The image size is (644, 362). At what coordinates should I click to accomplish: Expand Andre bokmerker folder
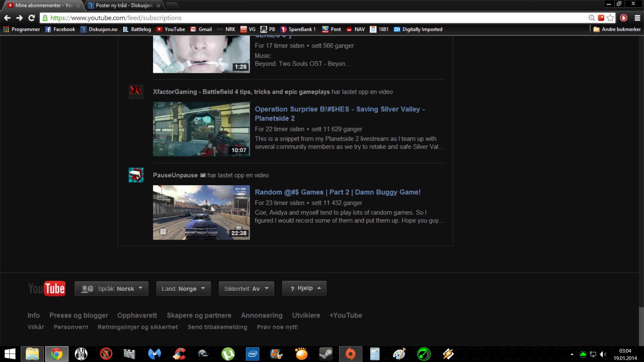coord(617,29)
